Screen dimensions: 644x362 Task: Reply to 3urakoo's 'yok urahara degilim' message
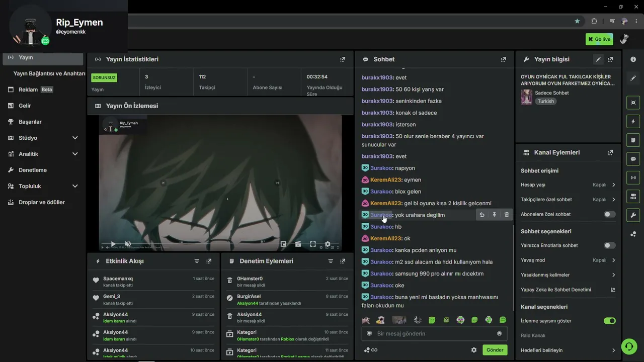click(482, 215)
